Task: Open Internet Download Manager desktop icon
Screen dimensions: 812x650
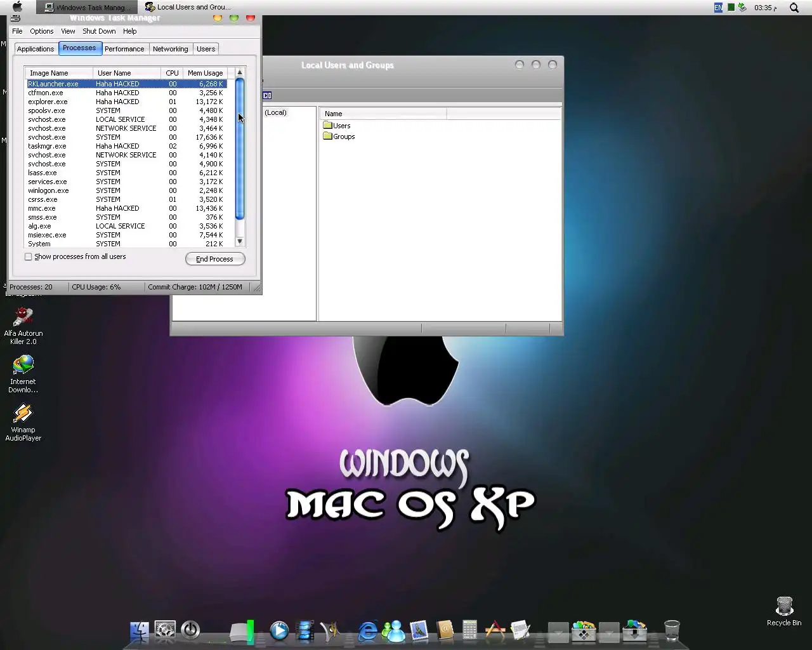Action: pyautogui.click(x=23, y=374)
